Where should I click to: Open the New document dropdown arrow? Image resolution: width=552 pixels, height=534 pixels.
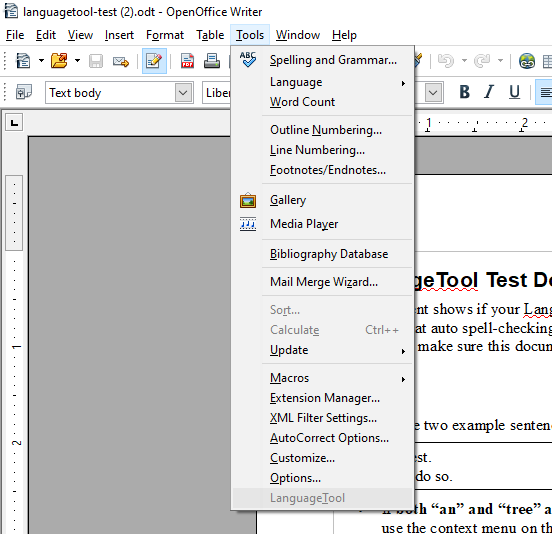(x=41, y=61)
